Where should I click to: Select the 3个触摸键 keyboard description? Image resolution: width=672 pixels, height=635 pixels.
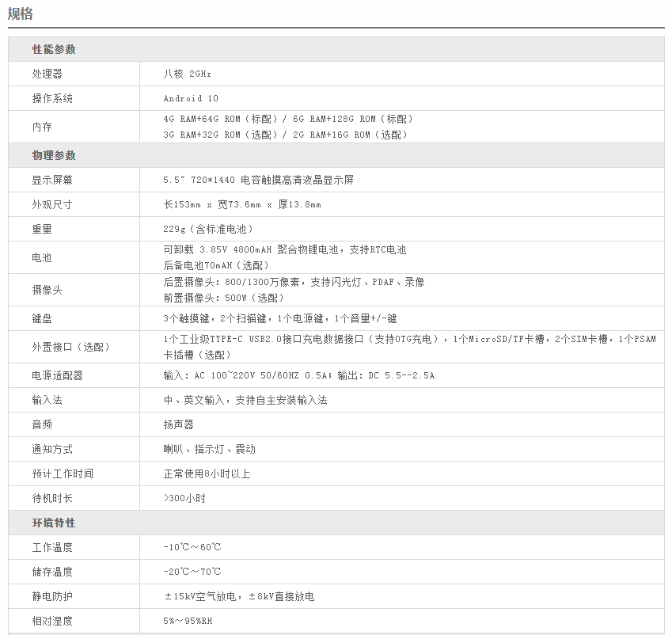coord(280,318)
